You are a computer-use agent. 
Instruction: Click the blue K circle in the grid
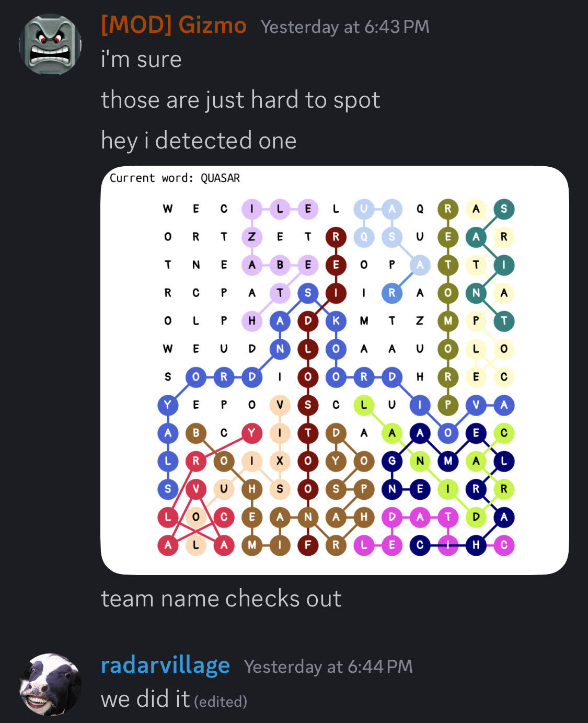336,321
